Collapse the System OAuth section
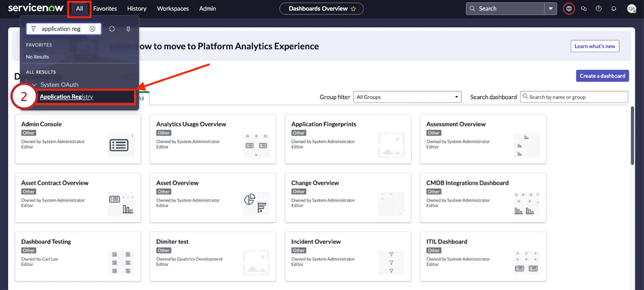 click(34, 85)
